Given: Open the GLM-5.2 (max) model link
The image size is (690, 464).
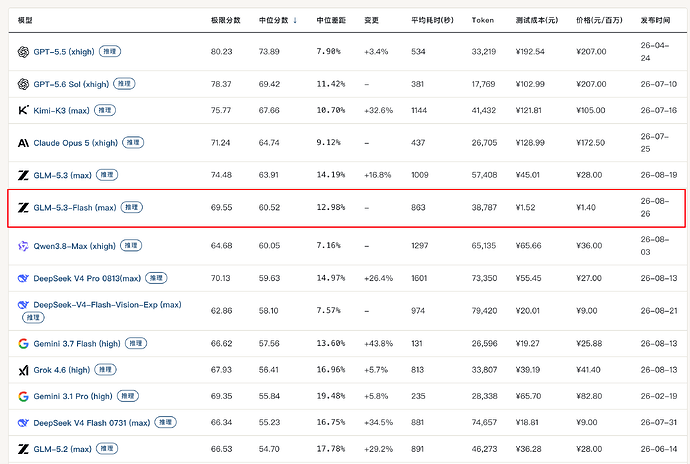Looking at the screenshot, I should point(62,449).
